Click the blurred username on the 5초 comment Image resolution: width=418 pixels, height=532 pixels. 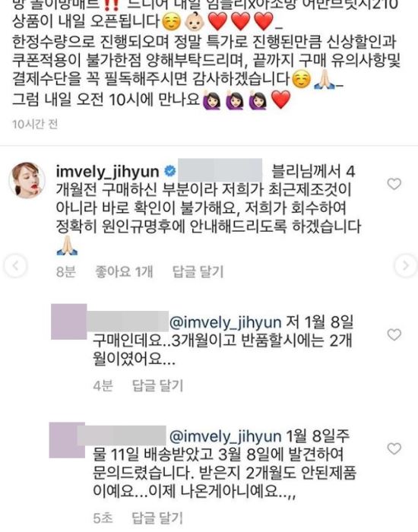pos(122,435)
